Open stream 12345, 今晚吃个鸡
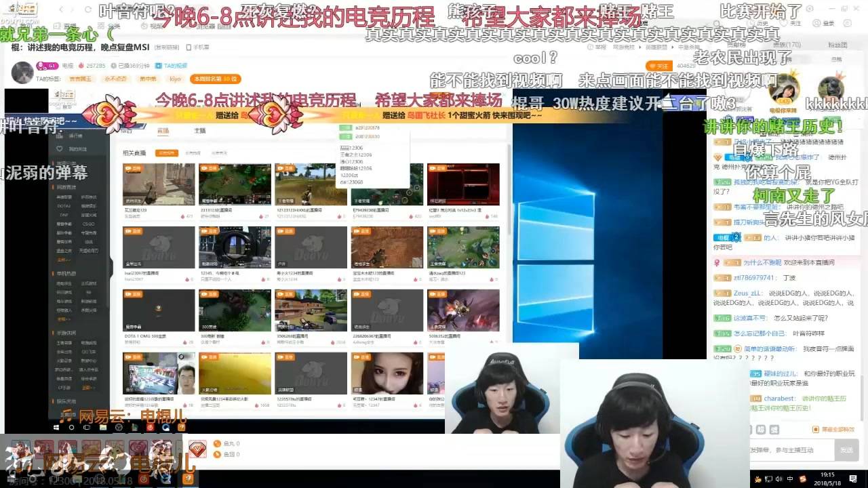 click(235, 247)
